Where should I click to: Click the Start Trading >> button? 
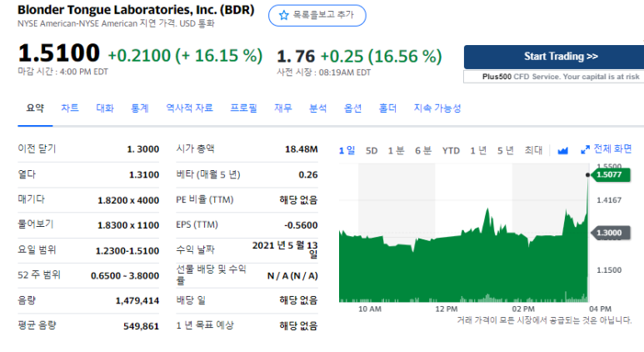tap(554, 57)
